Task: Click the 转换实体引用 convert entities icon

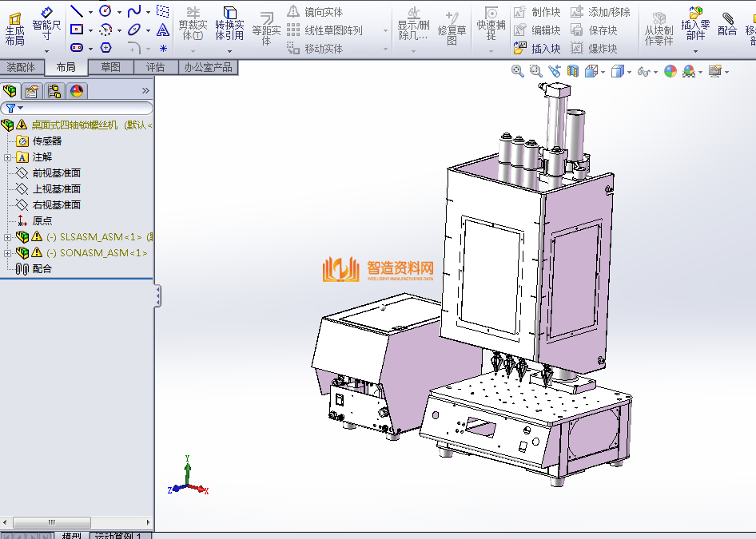Action: (x=229, y=25)
